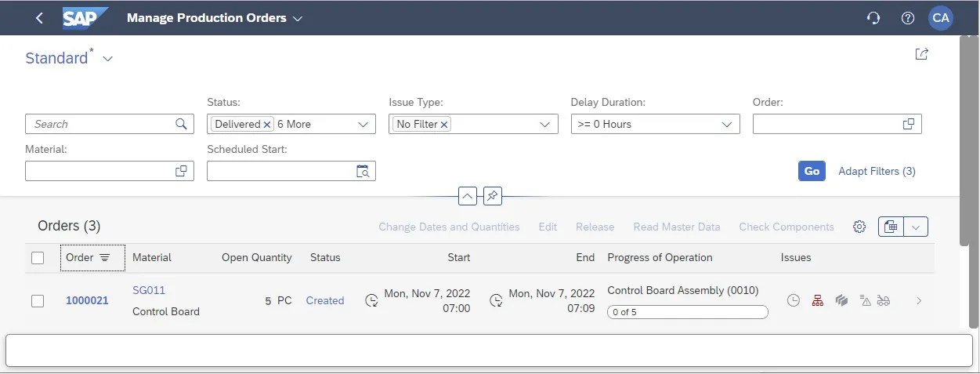Screen dimensions: 980x374
Task: Click the Start column header
Action: pyautogui.click(x=459, y=257)
